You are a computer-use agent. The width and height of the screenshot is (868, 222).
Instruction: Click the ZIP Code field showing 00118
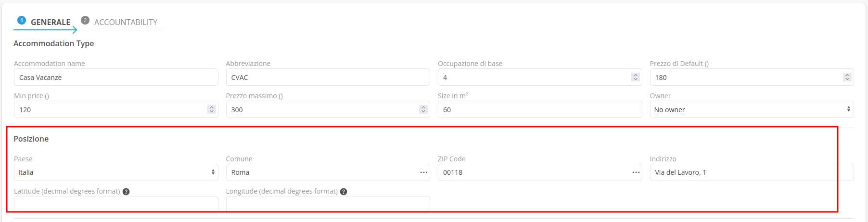532,172
